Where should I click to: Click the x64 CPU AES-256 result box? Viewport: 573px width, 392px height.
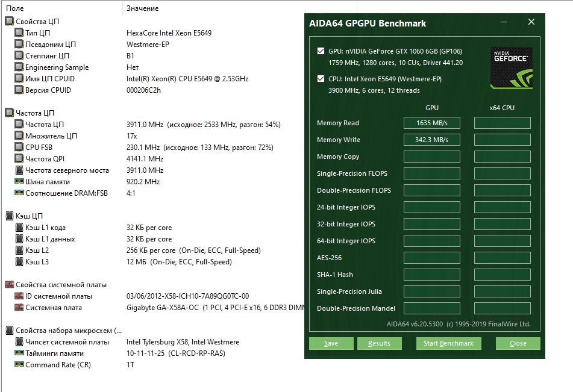(502, 258)
